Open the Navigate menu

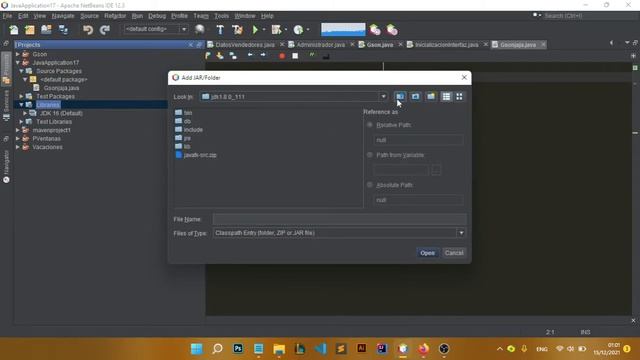click(63, 16)
